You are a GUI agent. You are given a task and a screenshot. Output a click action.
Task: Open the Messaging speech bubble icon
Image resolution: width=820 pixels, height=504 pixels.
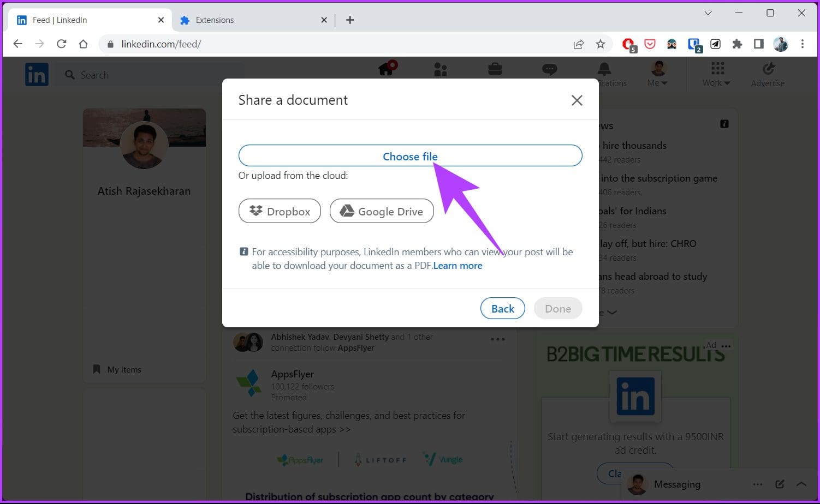pos(550,69)
